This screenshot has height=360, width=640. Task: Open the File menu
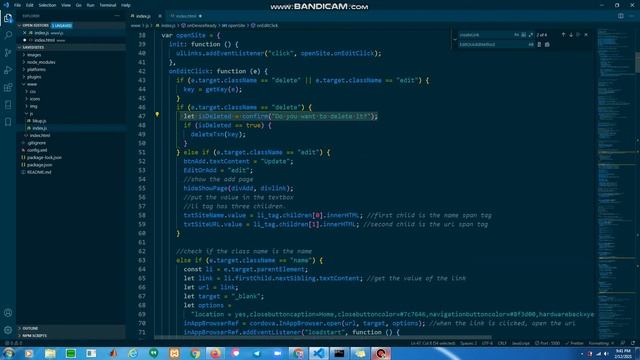(17, 5)
